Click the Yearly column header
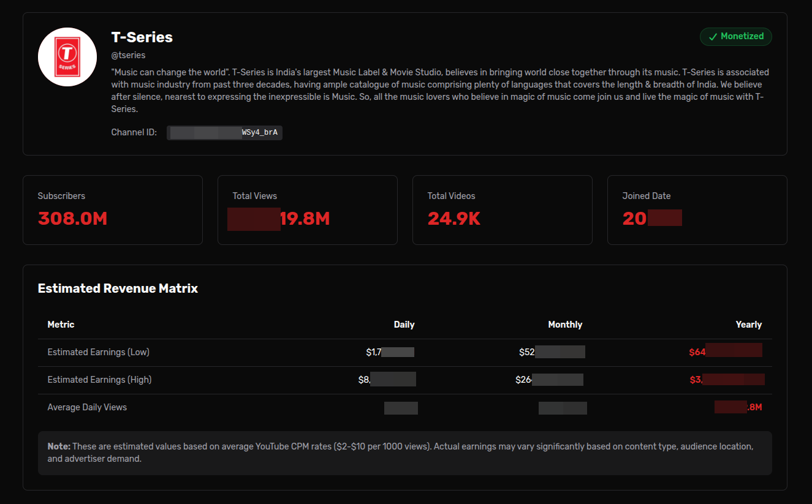Image resolution: width=812 pixels, height=504 pixels. pyautogui.click(x=748, y=325)
